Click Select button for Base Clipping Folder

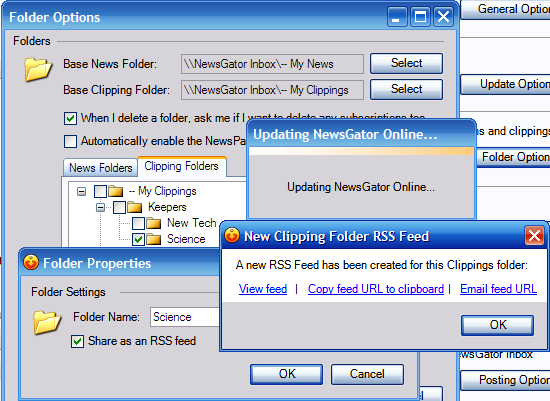(x=406, y=89)
